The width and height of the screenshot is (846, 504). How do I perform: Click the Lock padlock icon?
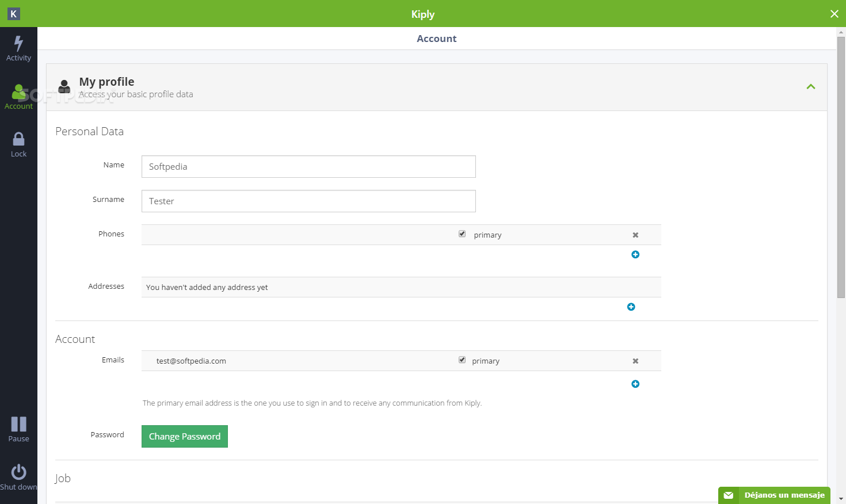pos(18,139)
